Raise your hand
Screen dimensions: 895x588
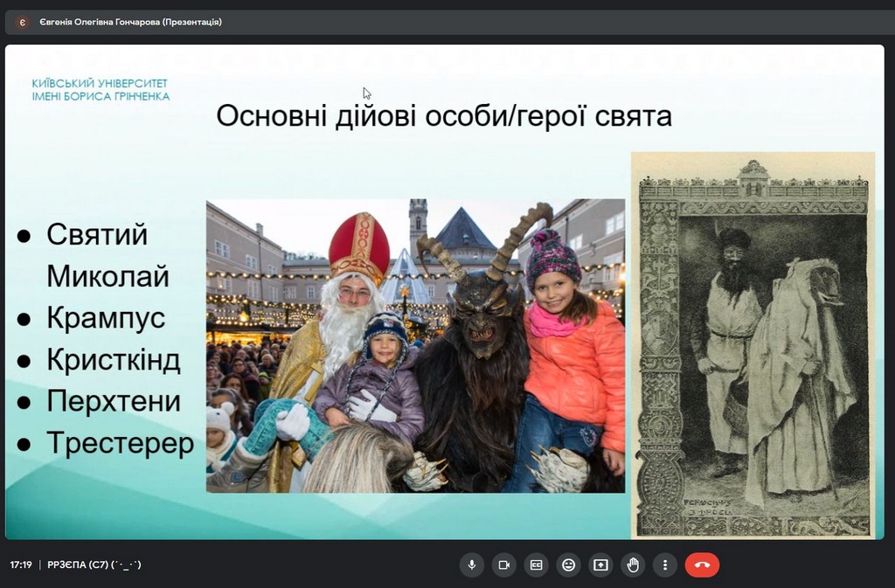coord(633,564)
